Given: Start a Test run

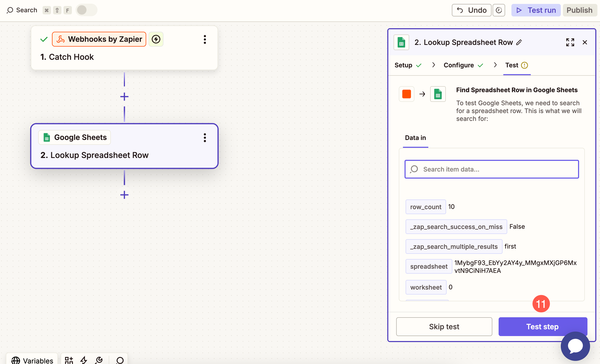Looking at the screenshot, I should pos(536,10).
